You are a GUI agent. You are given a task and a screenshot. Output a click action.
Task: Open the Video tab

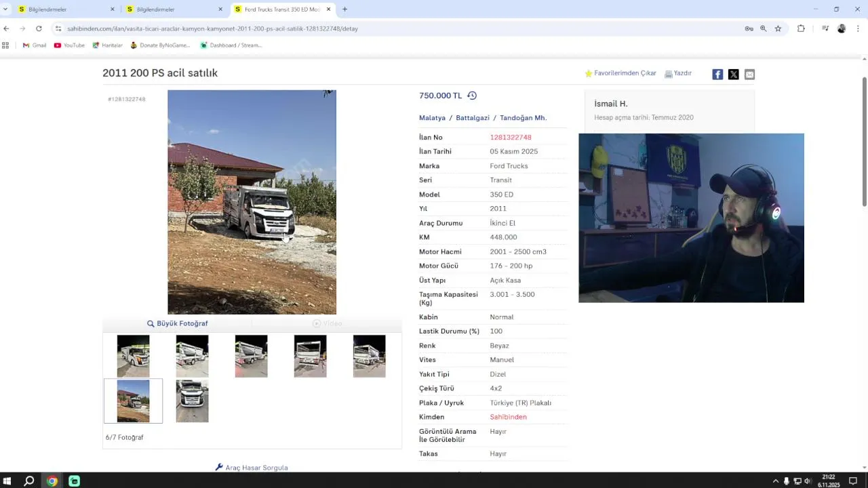coord(327,323)
